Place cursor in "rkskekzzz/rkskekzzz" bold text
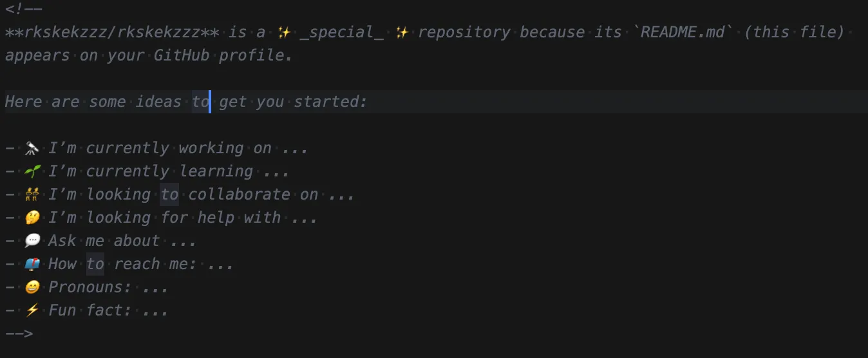868x358 pixels. coord(111,32)
